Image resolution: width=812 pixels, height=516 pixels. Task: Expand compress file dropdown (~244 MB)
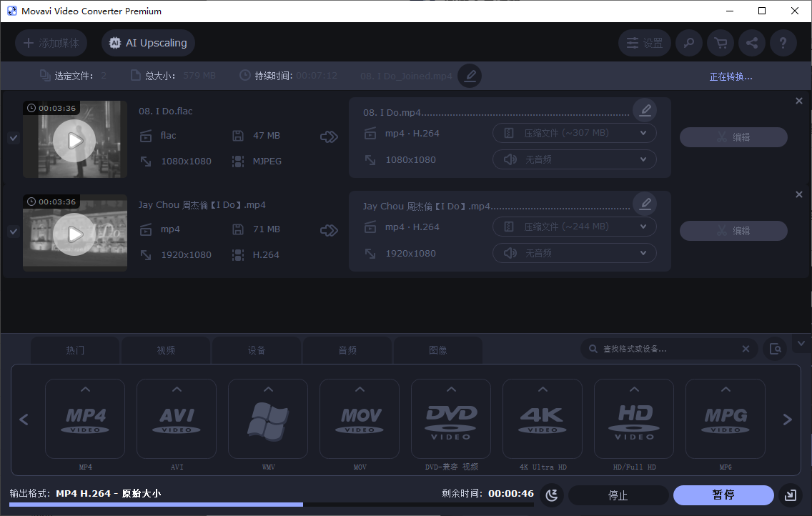(574, 227)
